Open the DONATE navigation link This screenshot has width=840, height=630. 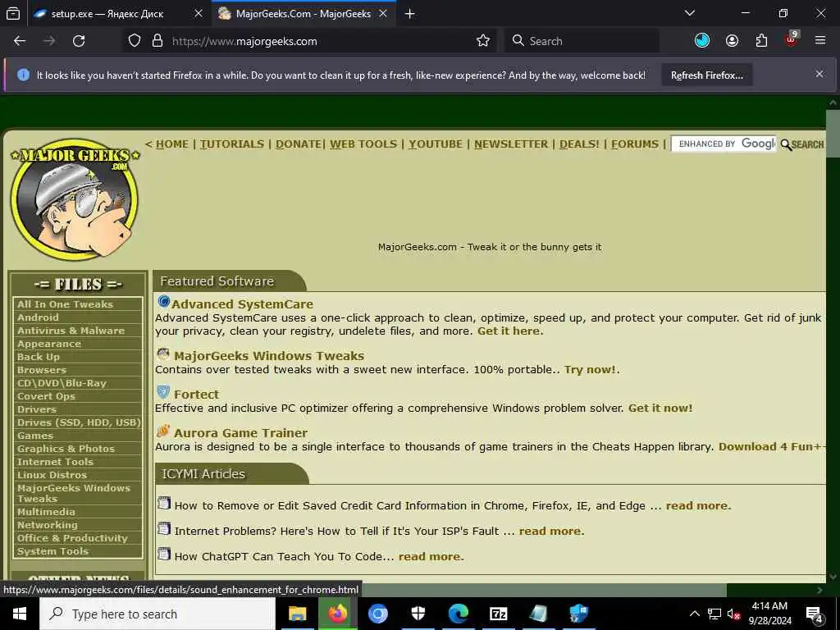299,144
